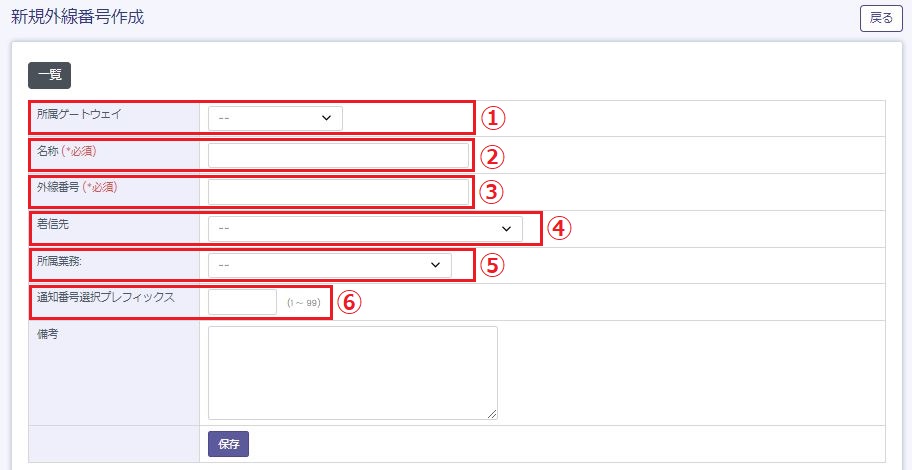
Task: Tap the red circled number ④ marker
Action: tap(560, 229)
